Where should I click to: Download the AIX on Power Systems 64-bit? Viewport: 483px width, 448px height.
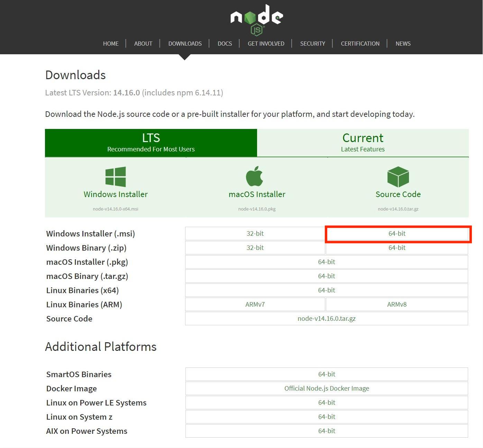(x=327, y=431)
